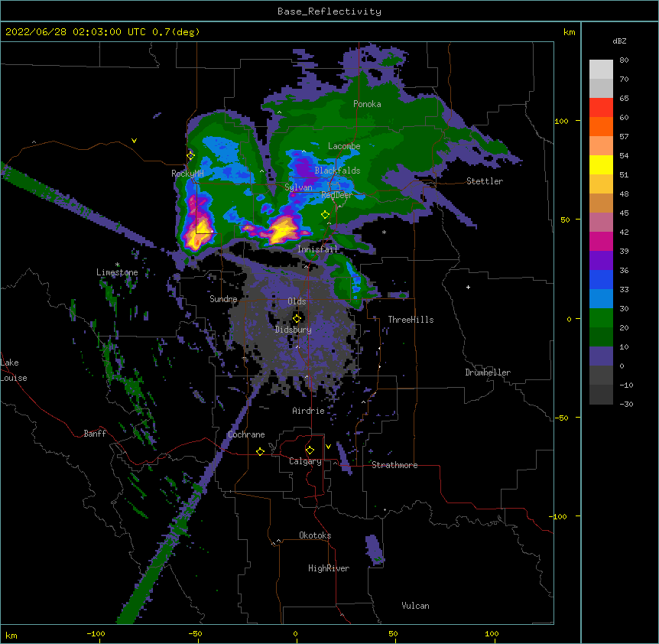Select the dark green 10–20 dBZ swatch
This screenshot has height=644, width=659.
601,337
